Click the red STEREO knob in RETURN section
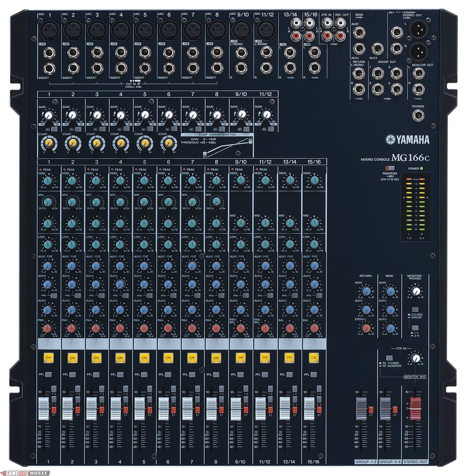The image size is (467, 476). (365, 328)
